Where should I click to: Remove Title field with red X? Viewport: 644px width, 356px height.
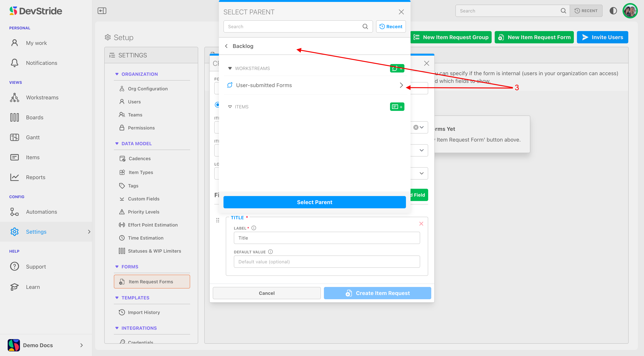coord(421,224)
